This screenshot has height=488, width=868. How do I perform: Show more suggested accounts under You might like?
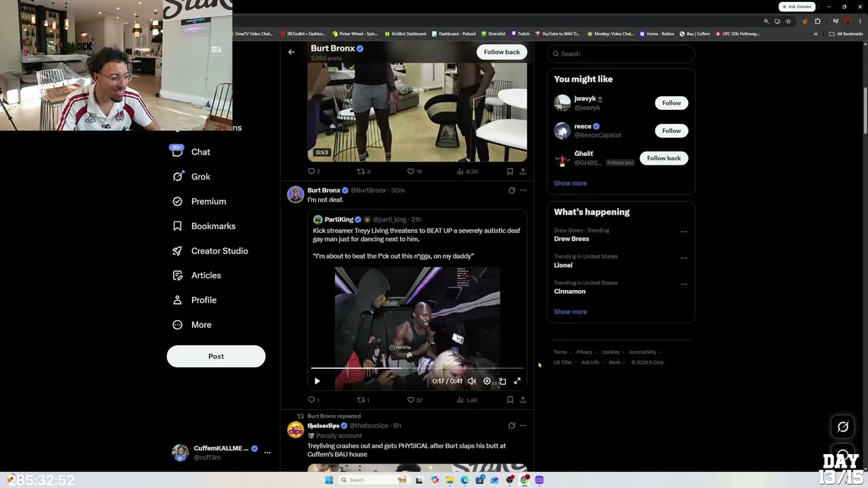click(x=570, y=183)
